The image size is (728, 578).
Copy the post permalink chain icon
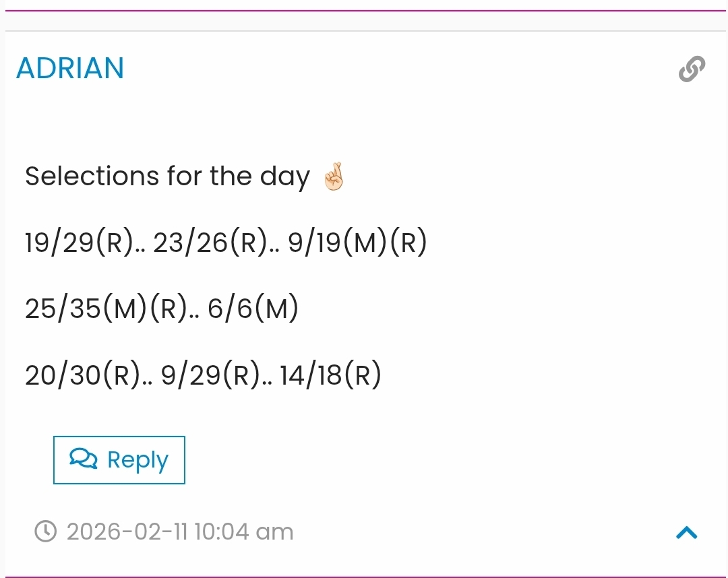[x=692, y=69]
